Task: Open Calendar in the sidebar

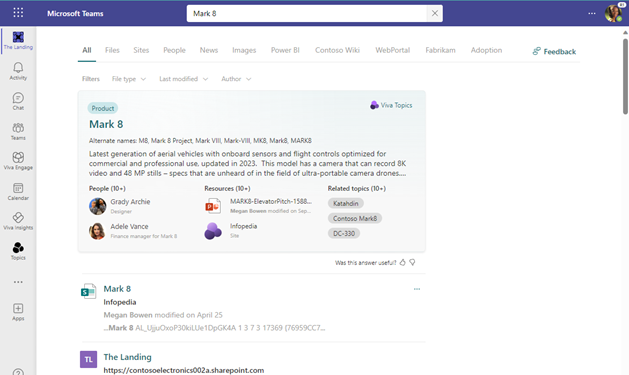Action: (18, 191)
